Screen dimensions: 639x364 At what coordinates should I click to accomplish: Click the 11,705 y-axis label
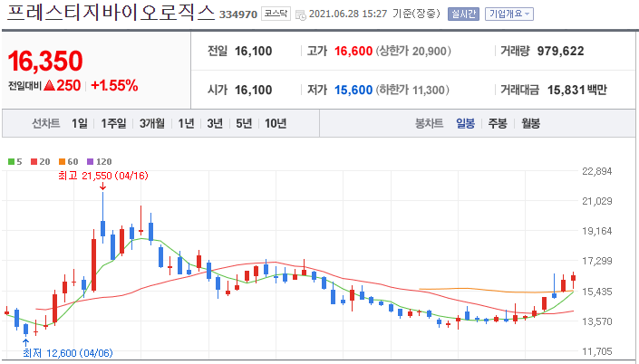click(597, 351)
